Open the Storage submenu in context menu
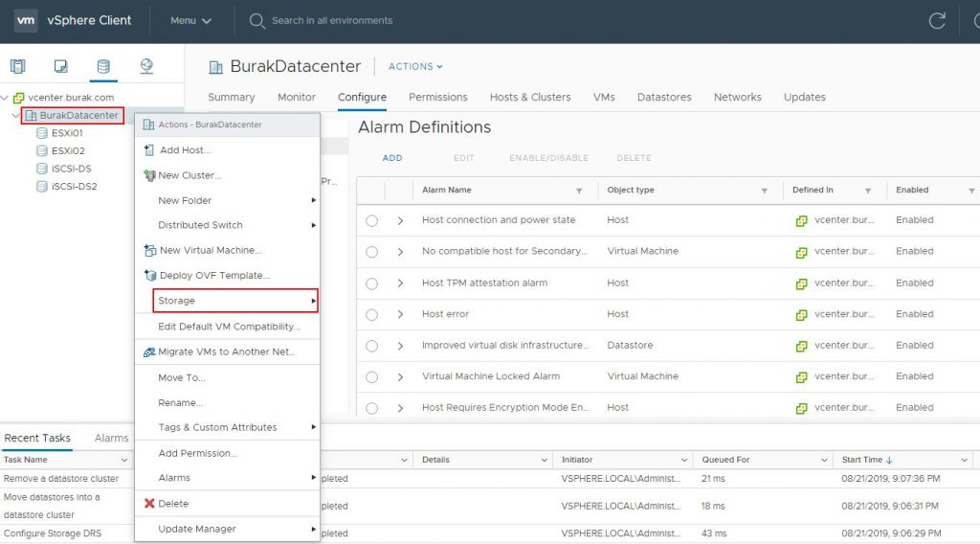The width and height of the screenshot is (980, 544). pos(235,301)
